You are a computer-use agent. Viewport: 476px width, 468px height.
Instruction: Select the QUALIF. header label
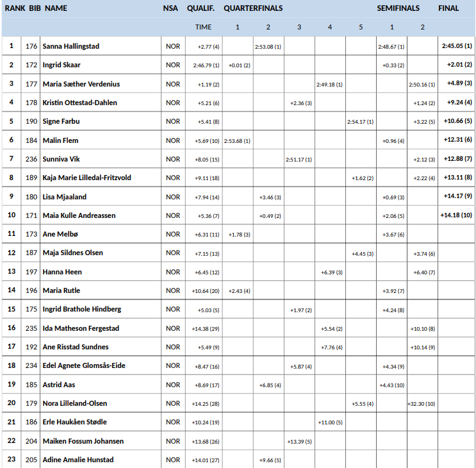click(x=201, y=8)
